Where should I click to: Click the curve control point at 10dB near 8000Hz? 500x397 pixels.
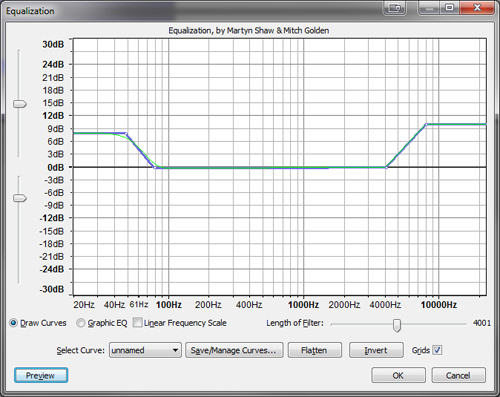[x=426, y=125]
